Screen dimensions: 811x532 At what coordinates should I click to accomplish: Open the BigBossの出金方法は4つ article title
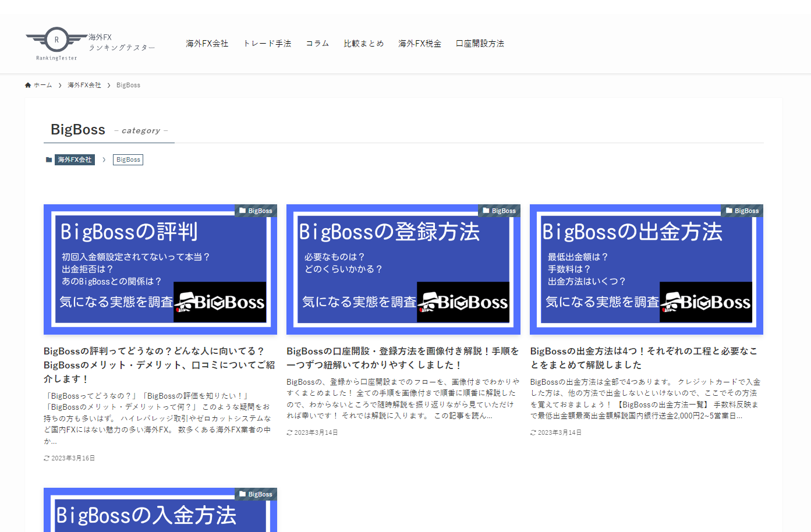tap(643, 358)
